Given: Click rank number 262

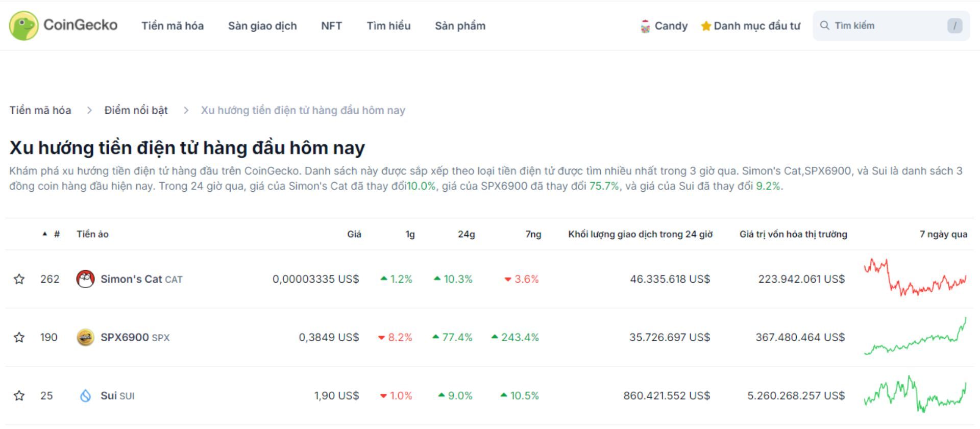Looking at the screenshot, I should click(x=50, y=279).
